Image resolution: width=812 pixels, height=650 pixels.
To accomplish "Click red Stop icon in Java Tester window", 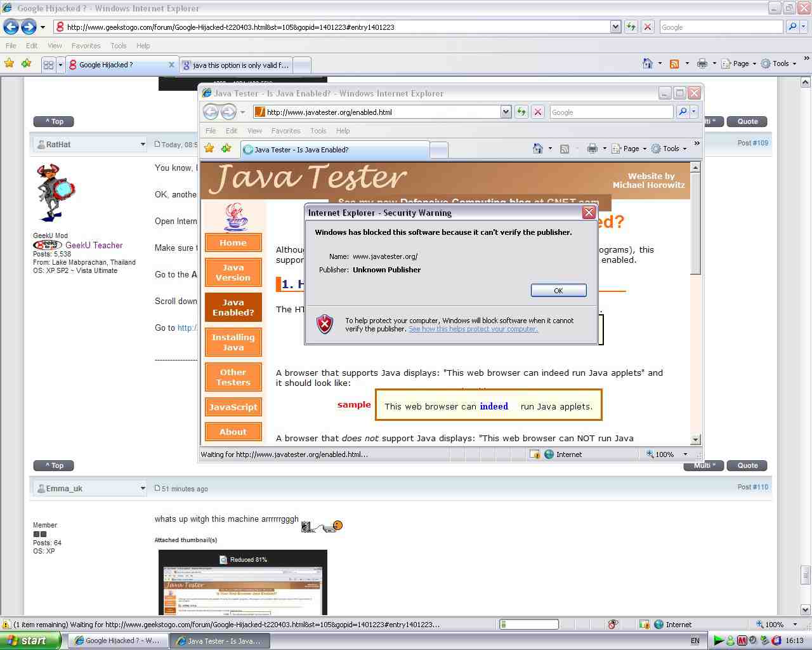I will point(538,112).
